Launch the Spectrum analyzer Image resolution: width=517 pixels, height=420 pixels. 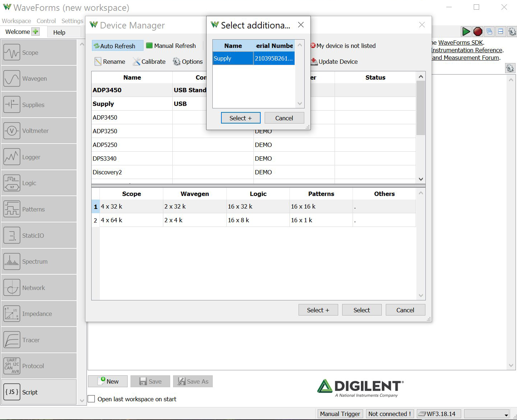[39, 262]
